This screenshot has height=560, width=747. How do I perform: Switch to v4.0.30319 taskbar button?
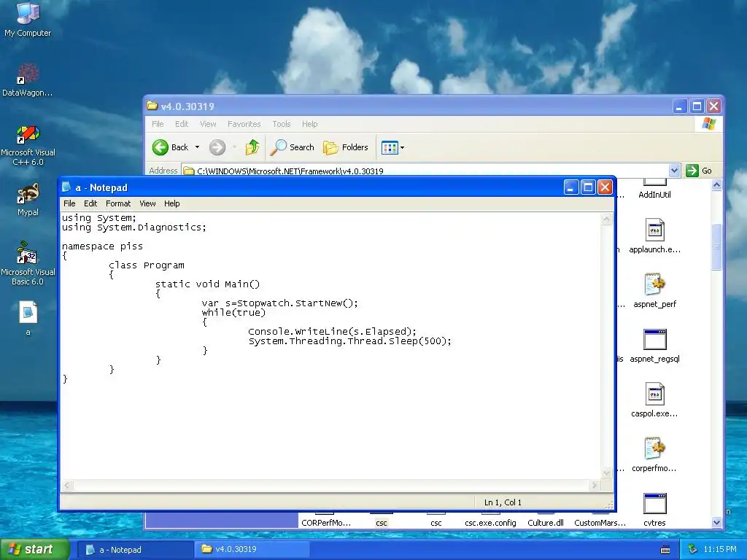tap(252, 550)
